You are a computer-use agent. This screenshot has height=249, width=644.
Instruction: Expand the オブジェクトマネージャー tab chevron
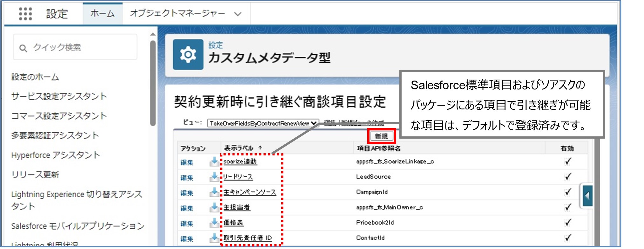[238, 14]
